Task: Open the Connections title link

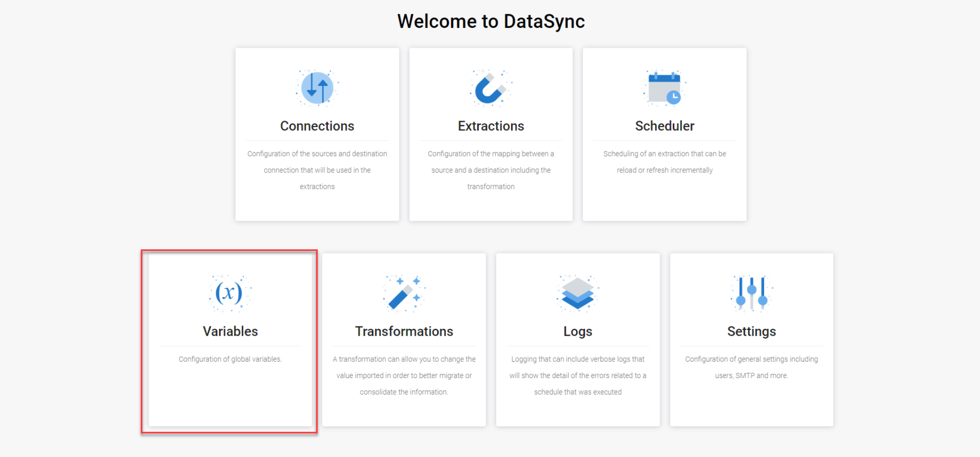Action: click(x=317, y=126)
